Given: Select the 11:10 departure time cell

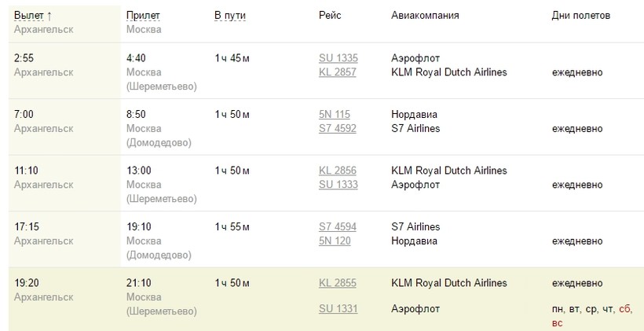Looking at the screenshot, I should (27, 171).
